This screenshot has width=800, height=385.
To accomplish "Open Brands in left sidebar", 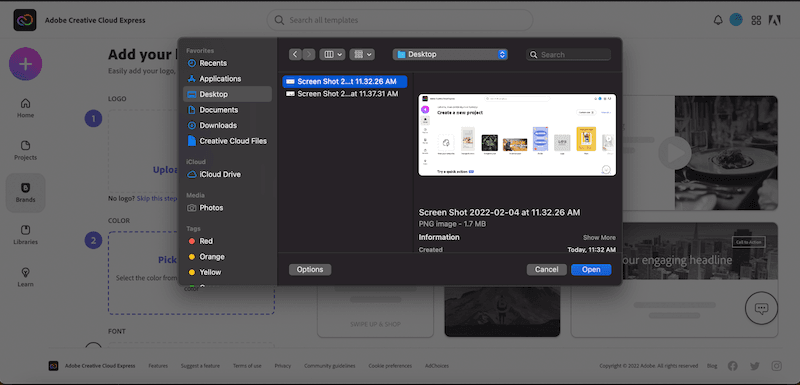I will 26,193.
